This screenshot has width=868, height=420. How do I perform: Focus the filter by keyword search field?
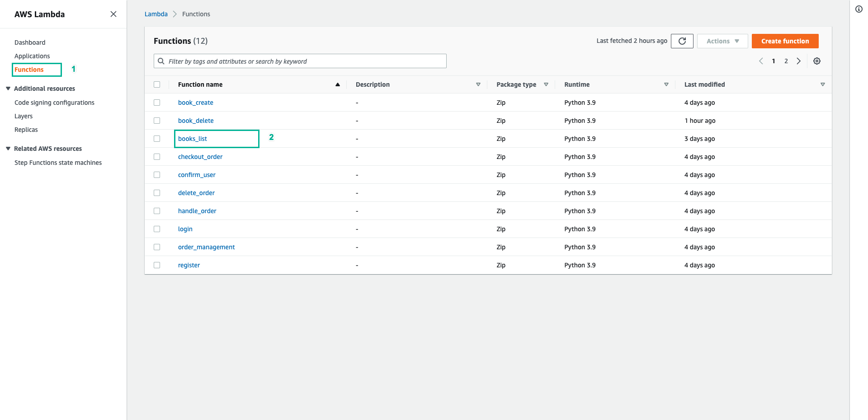point(300,61)
